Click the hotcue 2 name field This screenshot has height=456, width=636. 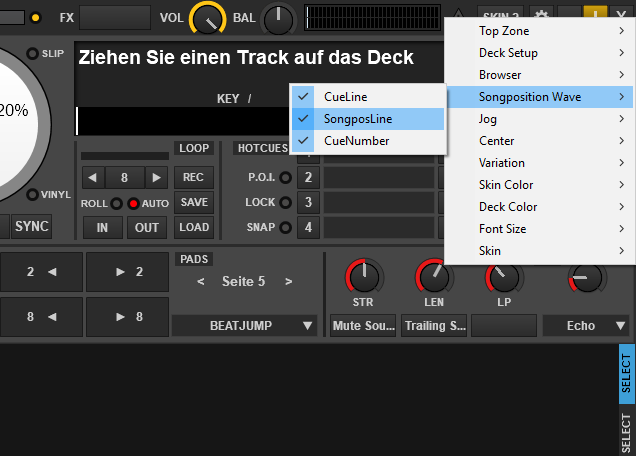(379, 177)
